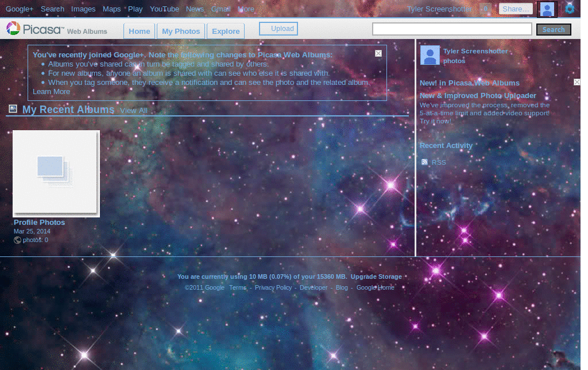Click the Upload button
The height and width of the screenshot is (370, 588).
point(278,29)
